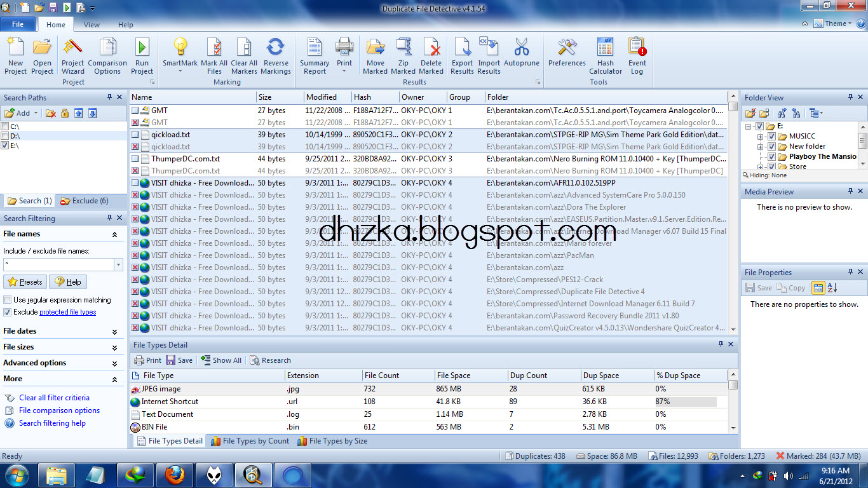Click Research in File Types Detail toolbar
The height and width of the screenshot is (488, 868).
tap(270, 360)
